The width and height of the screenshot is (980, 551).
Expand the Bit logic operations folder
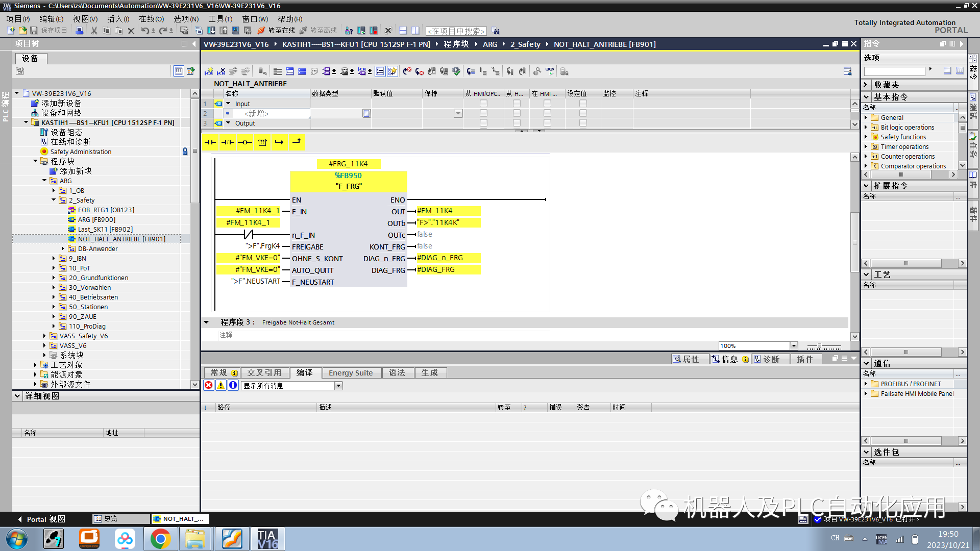pos(866,127)
